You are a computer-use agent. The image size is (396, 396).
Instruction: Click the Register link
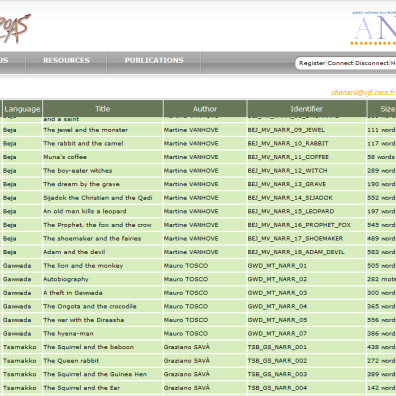[312, 63]
